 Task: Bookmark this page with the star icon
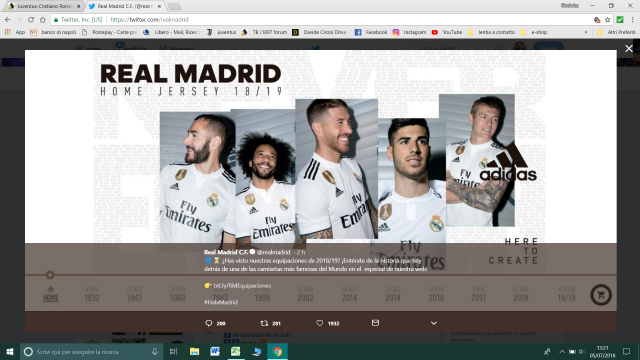click(607, 20)
